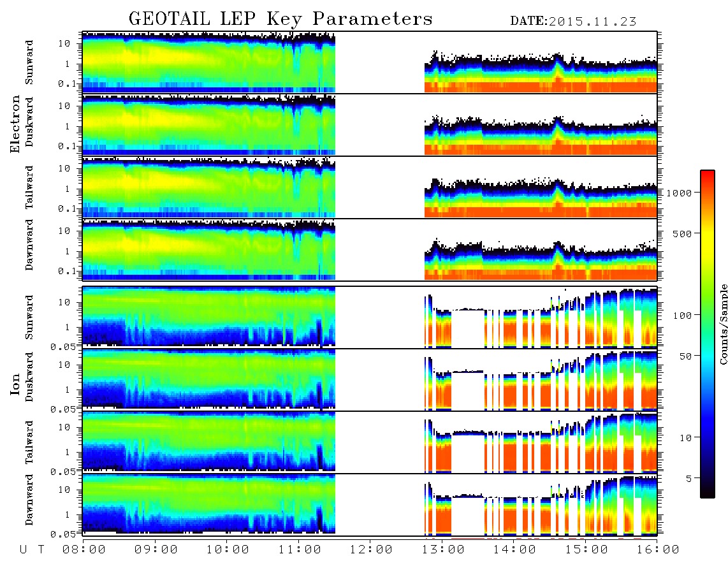
Task: Select the Electron Dawnward panel label
Action: tap(29, 245)
